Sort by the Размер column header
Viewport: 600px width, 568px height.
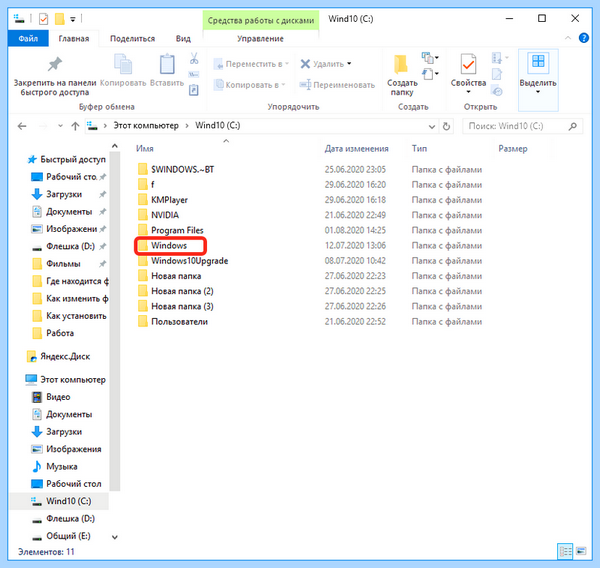(x=512, y=149)
